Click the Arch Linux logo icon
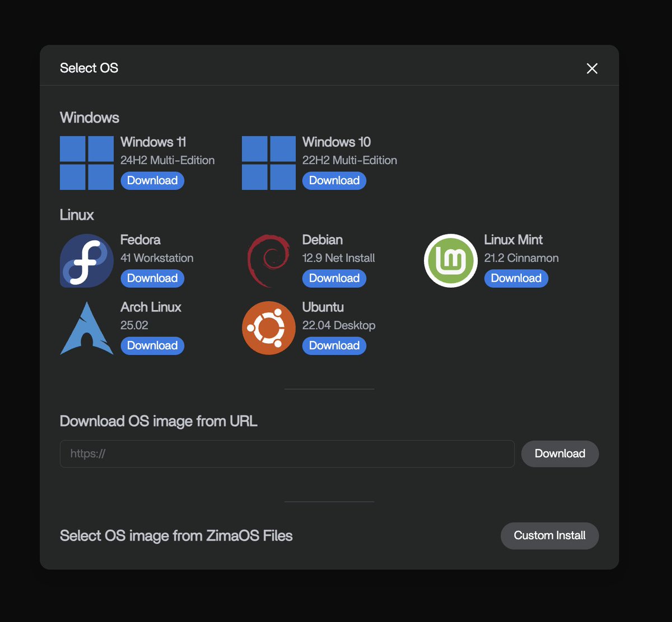The height and width of the screenshot is (622, 672). (x=87, y=328)
